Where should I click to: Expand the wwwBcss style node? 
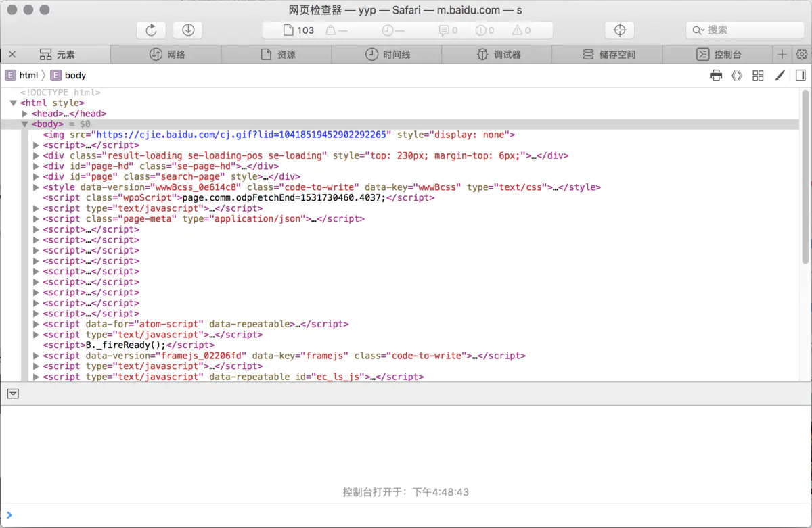pyautogui.click(x=37, y=187)
